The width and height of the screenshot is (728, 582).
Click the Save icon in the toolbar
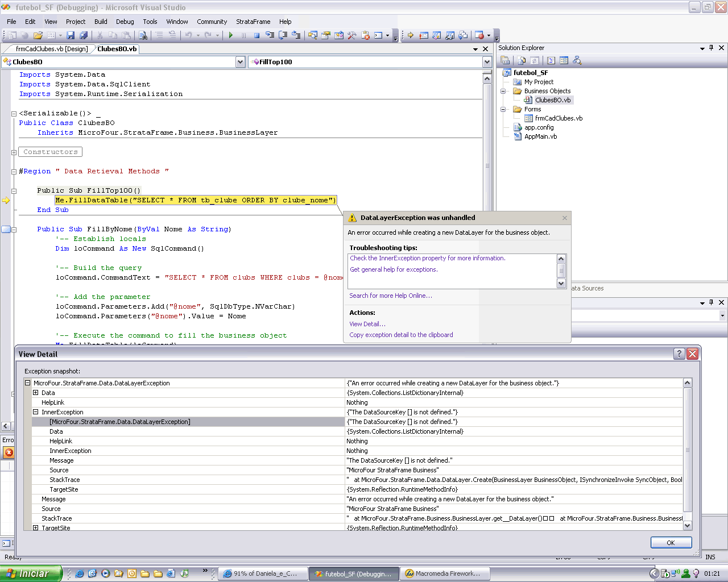[71, 35]
